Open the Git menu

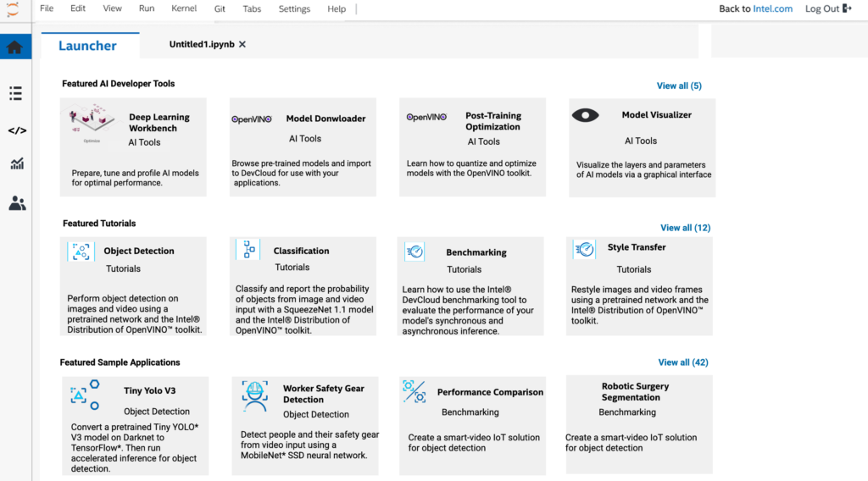[x=220, y=8]
